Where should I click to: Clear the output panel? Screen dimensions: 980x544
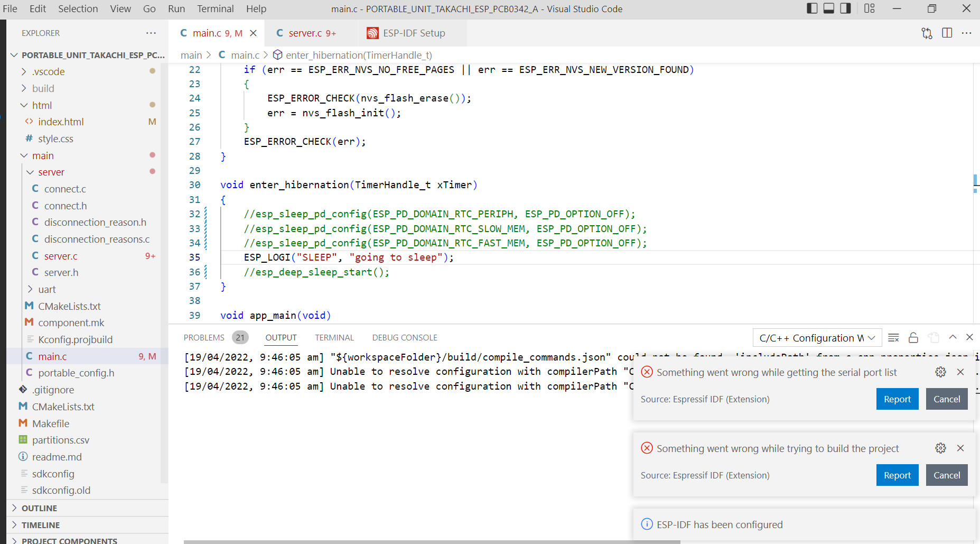pos(893,337)
